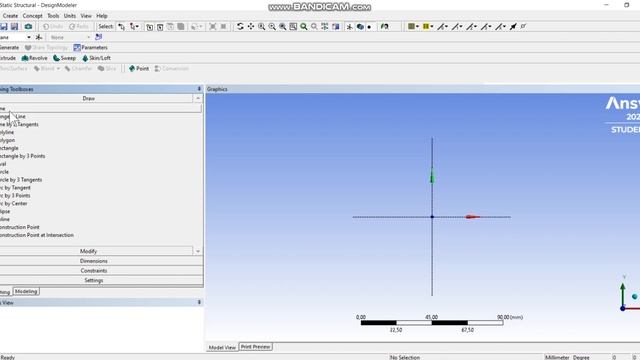The height and width of the screenshot is (360, 640).
Task: Switch to the Model View tab
Action: [x=222, y=347]
